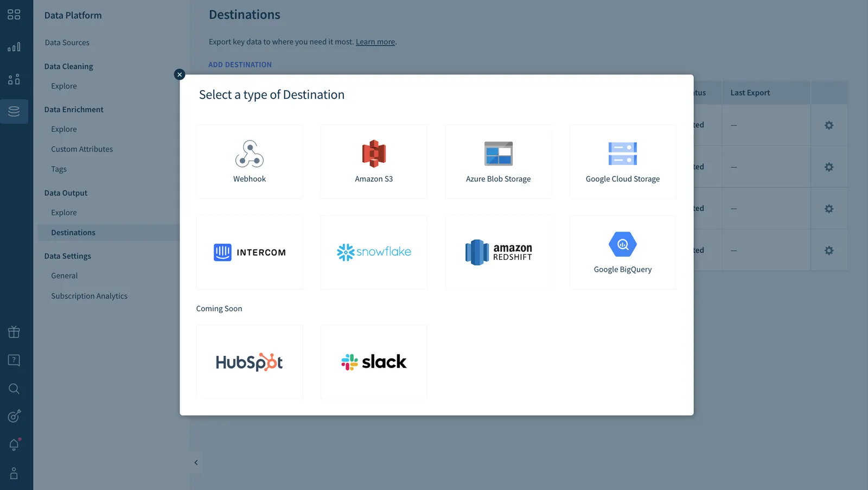Select the Google BigQuery icon

[x=623, y=244]
